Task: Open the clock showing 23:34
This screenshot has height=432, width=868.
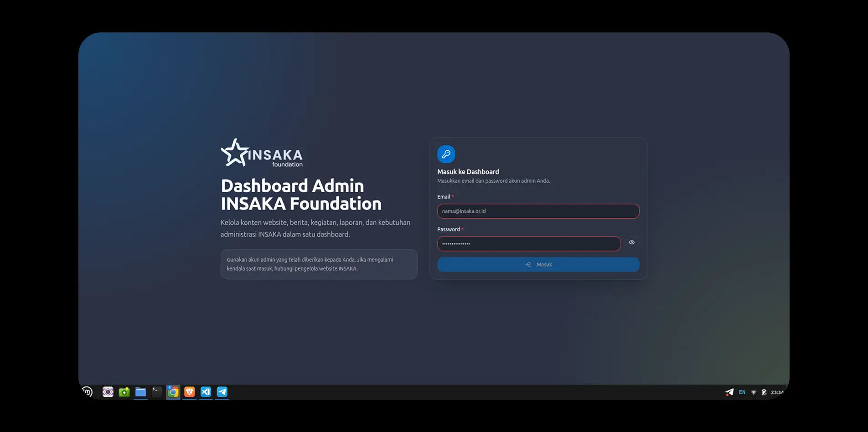Action: (x=777, y=392)
